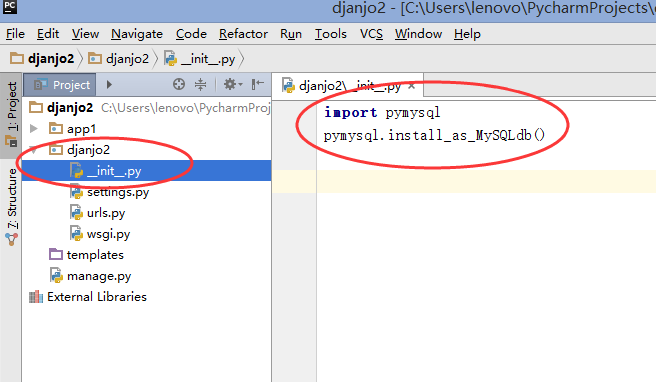Click the manage.py Python file icon

56,275
